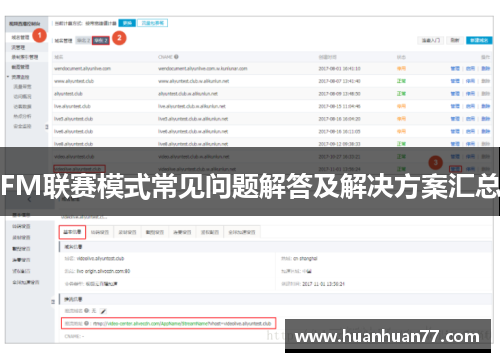Image resolution: width=500 pixels, height=362 pixels.
Task: Select the 截图设置 tab
Action: (155, 232)
